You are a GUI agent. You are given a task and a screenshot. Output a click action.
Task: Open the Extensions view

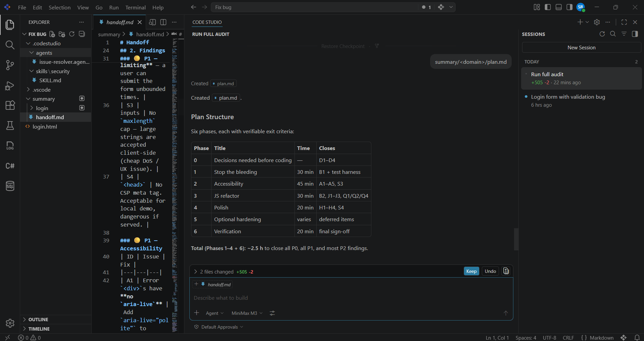click(10, 105)
